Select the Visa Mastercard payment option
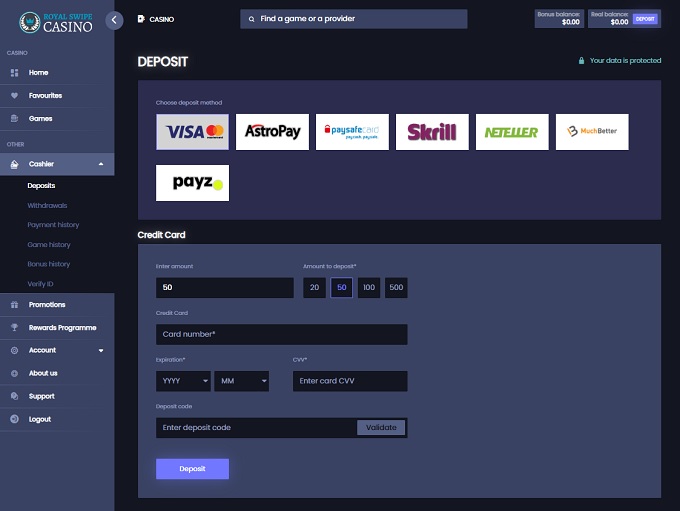Screen dimensions: 680x511 click(x=192, y=132)
